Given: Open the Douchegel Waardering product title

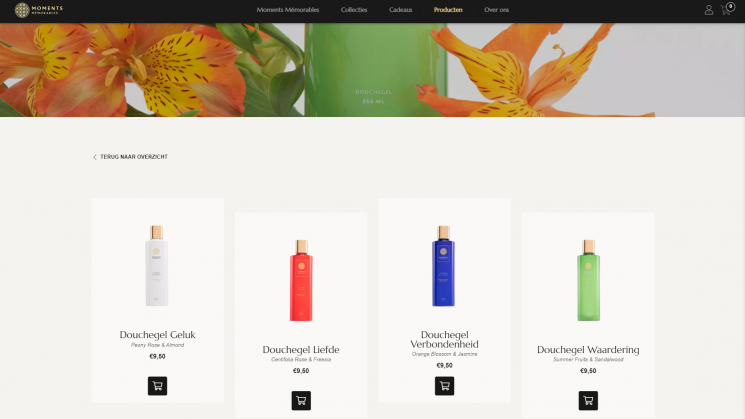Looking at the screenshot, I should tap(588, 350).
